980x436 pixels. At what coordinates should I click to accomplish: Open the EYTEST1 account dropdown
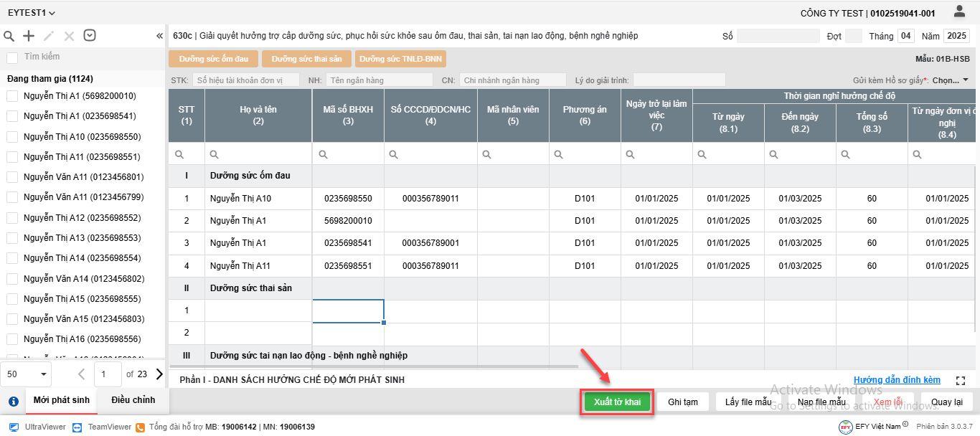(x=32, y=13)
